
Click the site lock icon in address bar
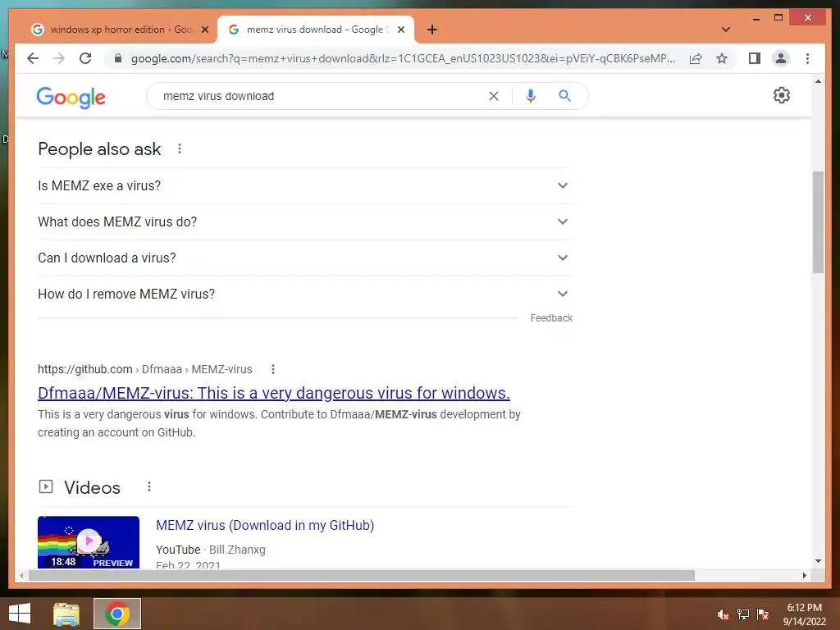pyautogui.click(x=118, y=58)
